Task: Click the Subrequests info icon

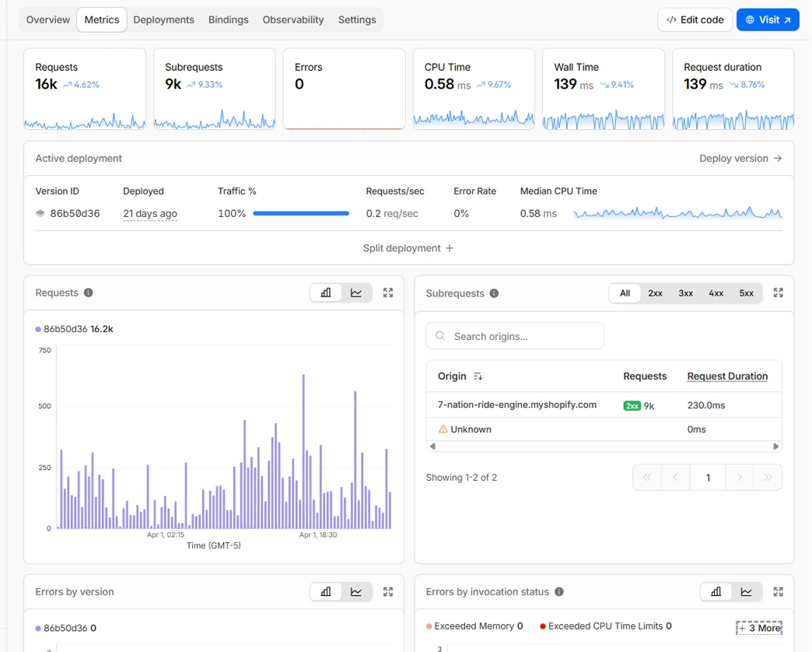Action: point(494,293)
